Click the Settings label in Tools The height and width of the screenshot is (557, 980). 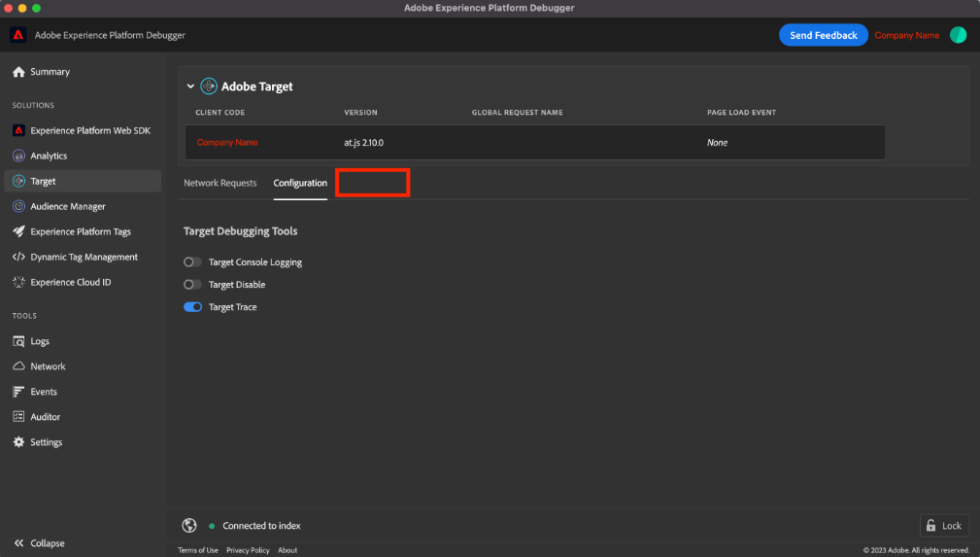[47, 442]
